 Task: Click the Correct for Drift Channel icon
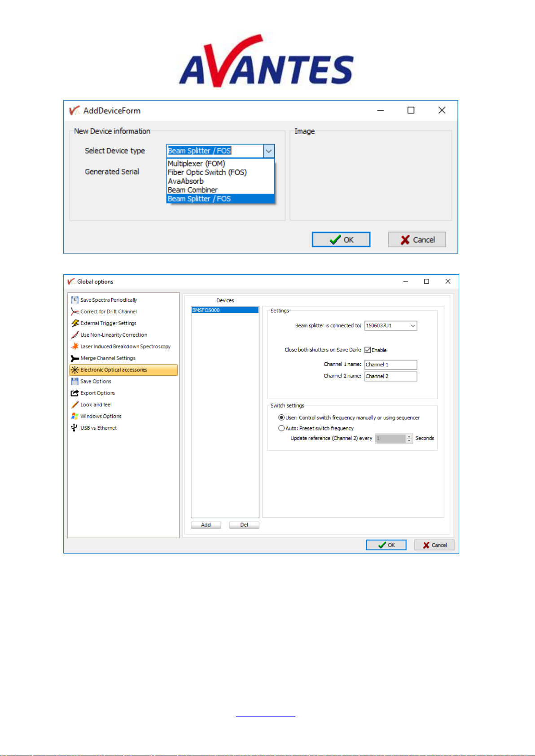tap(75, 312)
